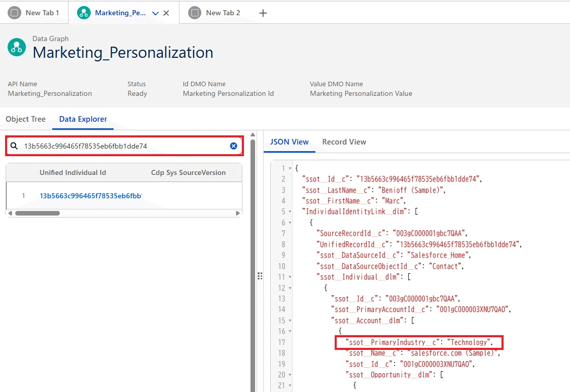
Task: Click the panel splitter drag handle
Action: [x=260, y=276]
